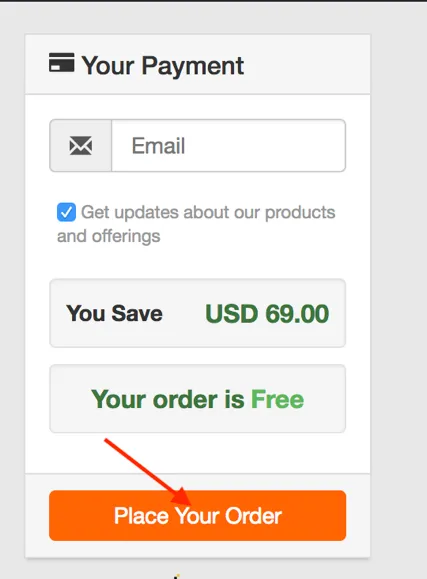Click the word "Place" on orange button
This screenshot has width=427, height=579.
coord(141,516)
